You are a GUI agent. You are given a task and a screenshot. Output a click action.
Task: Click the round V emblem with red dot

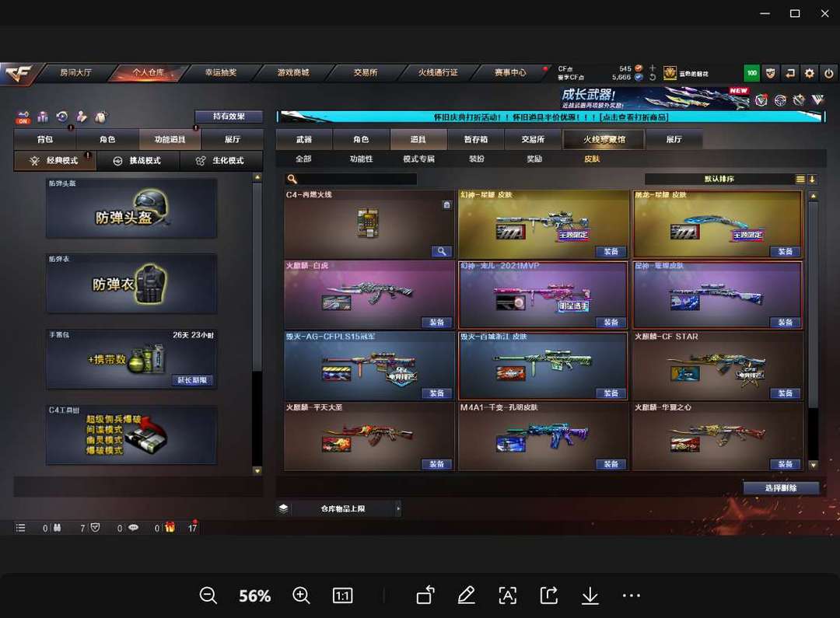[x=761, y=100]
